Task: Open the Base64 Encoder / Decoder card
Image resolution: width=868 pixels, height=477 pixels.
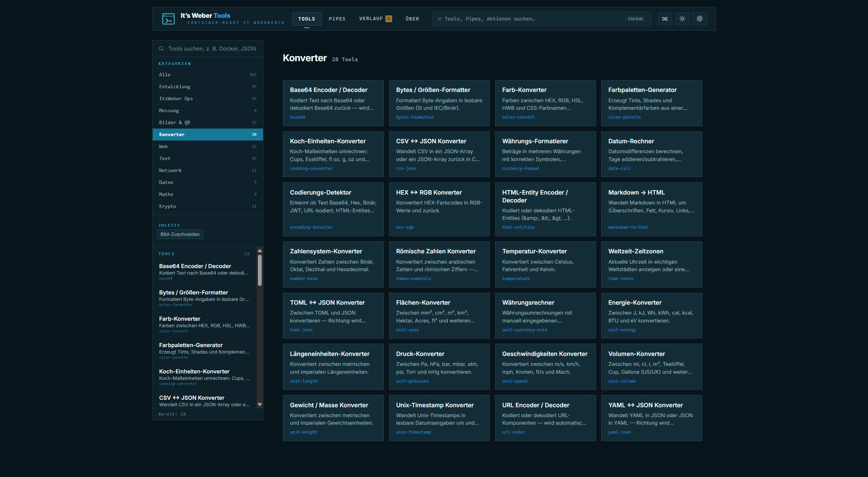Action: point(333,103)
